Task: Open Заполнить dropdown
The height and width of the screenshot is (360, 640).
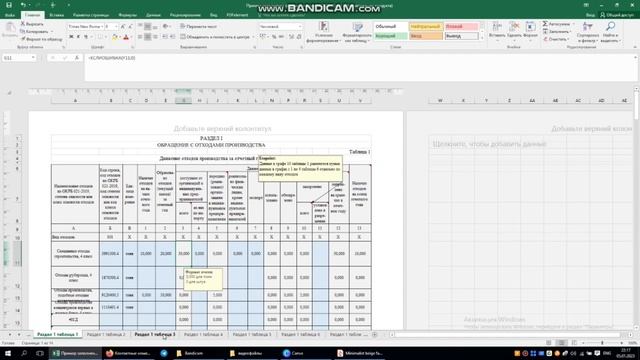Action: (558, 31)
